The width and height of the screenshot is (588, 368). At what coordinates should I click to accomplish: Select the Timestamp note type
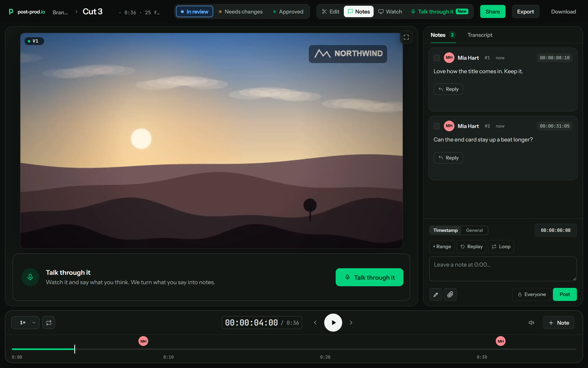(x=445, y=230)
